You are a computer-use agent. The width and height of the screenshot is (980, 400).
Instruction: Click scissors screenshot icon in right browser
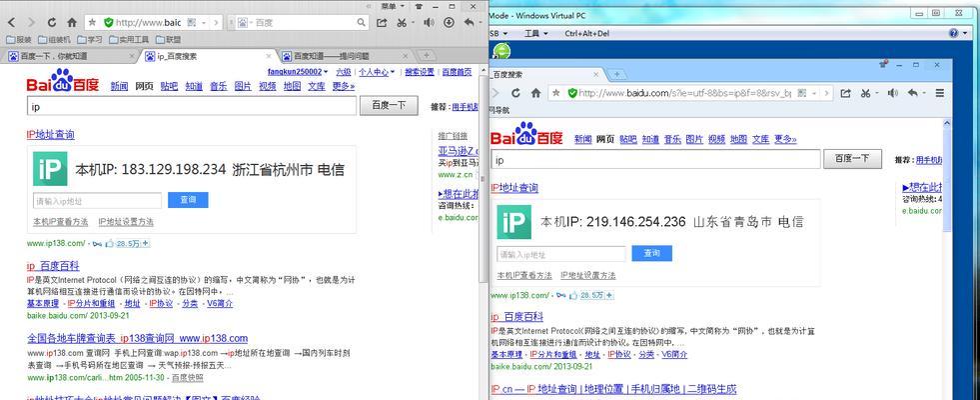[x=866, y=93]
